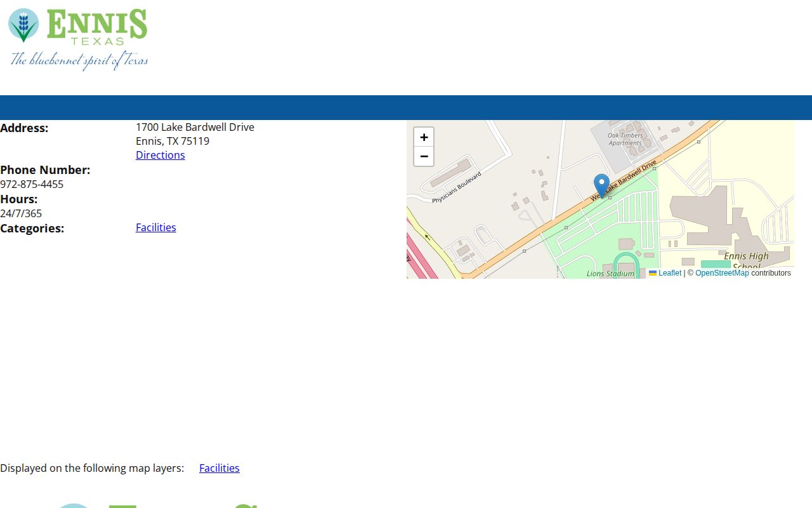Click the phone number 972-875-4455
The image size is (812, 508).
coord(32,184)
